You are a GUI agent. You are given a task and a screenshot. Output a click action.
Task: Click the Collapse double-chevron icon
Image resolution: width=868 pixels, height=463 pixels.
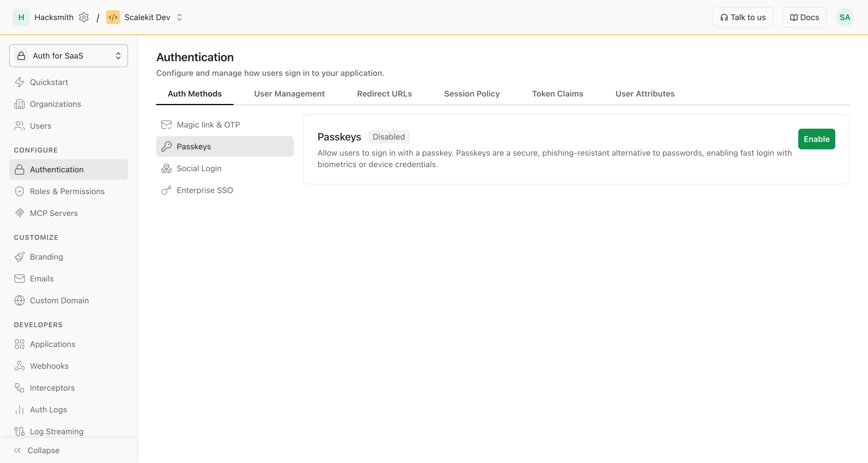click(x=18, y=451)
